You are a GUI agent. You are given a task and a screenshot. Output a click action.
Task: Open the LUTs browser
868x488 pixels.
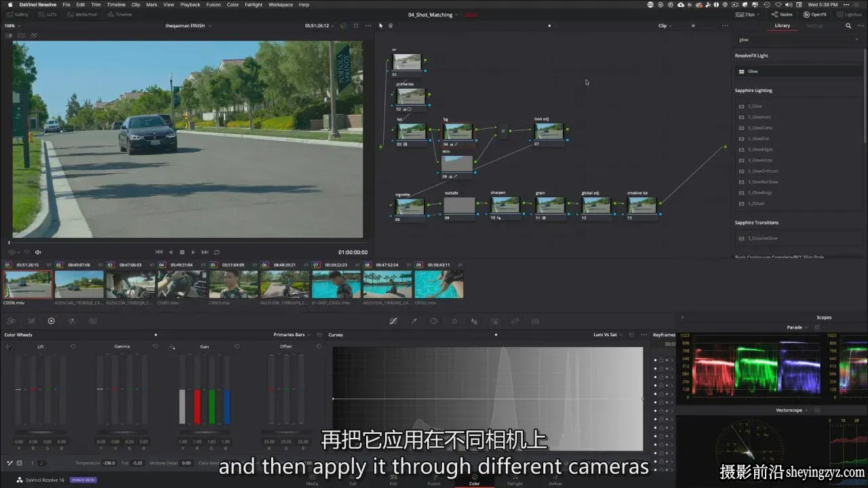pyautogui.click(x=47, y=14)
